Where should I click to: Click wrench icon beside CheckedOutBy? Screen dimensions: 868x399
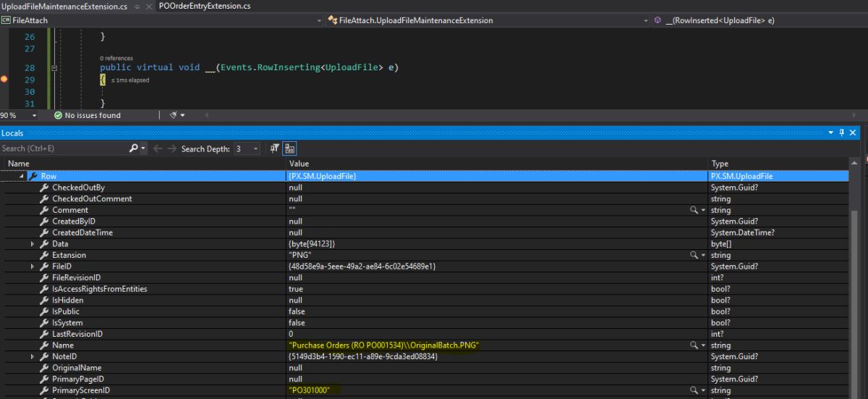(44, 188)
